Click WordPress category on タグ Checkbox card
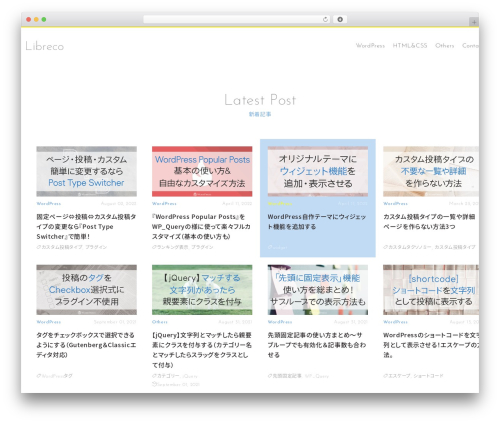 coord(49,322)
